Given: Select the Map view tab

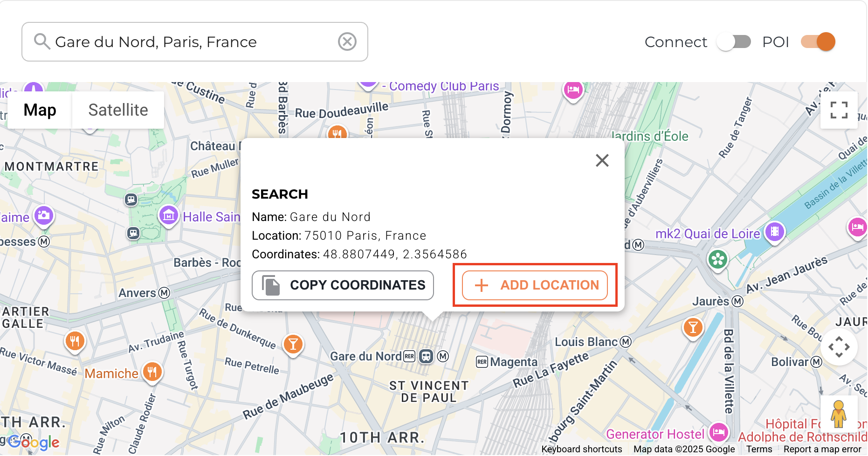Looking at the screenshot, I should (40, 110).
